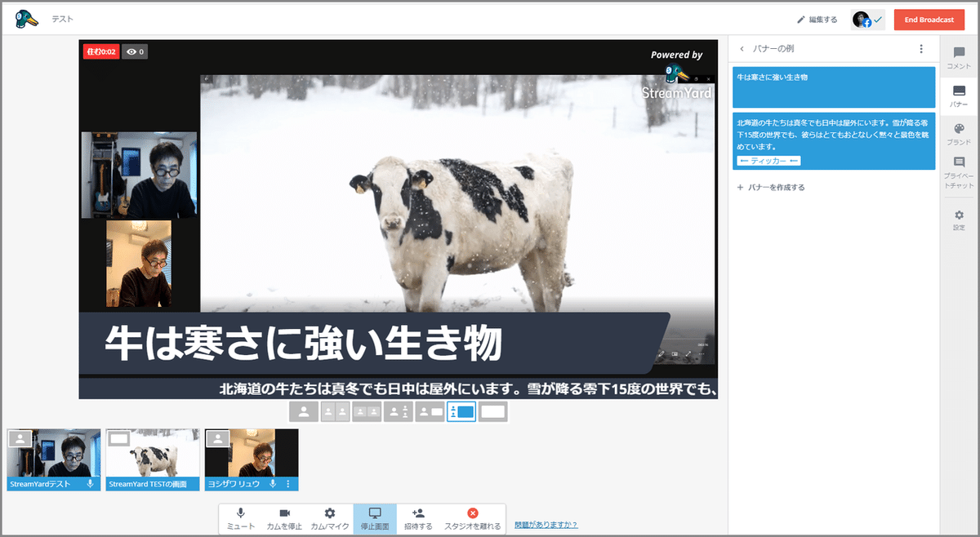Show the banner 牛は寒さに強い生き物
Viewport: 980px width, 537px height.
834,87
